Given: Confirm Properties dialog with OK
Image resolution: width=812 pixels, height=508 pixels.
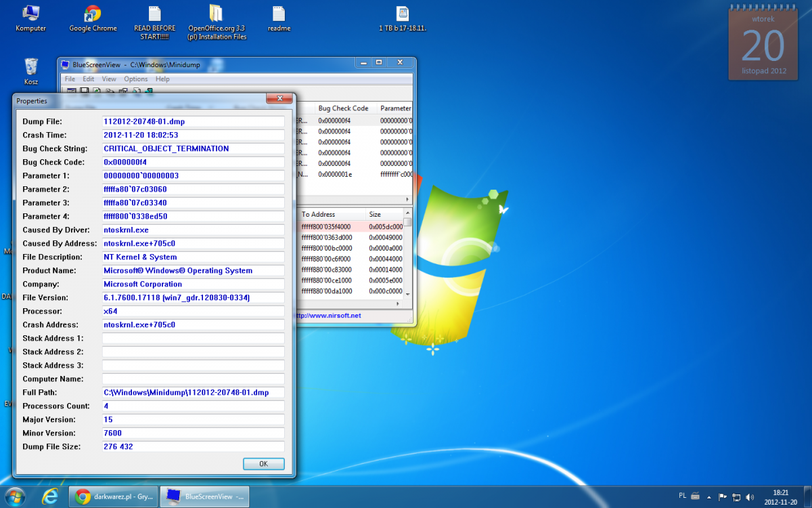Looking at the screenshot, I should tap(264, 464).
